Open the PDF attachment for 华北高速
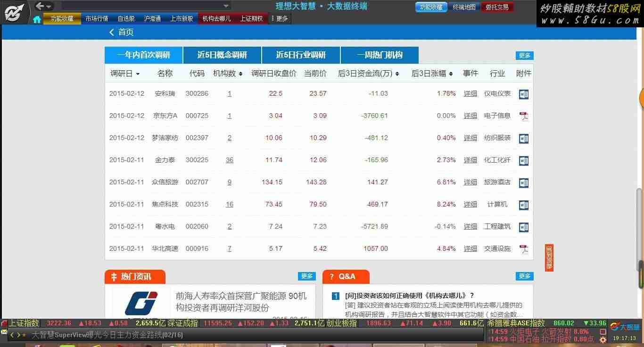Screen dimensions: 644x347 tap(524, 249)
